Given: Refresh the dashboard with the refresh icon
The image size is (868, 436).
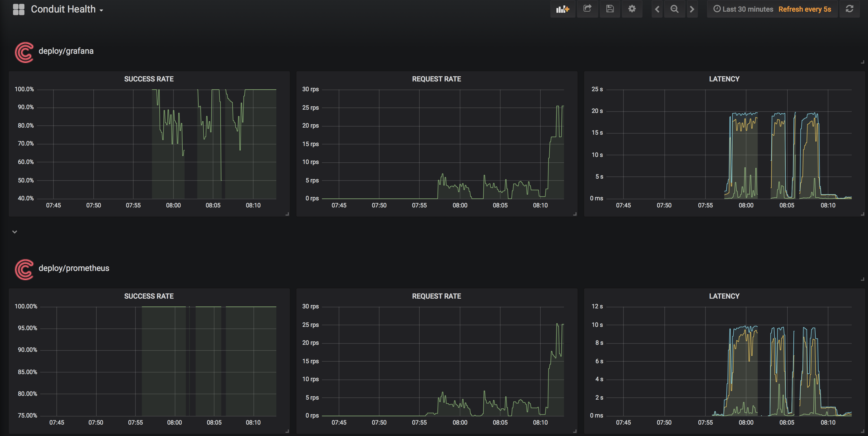Looking at the screenshot, I should pos(850,9).
